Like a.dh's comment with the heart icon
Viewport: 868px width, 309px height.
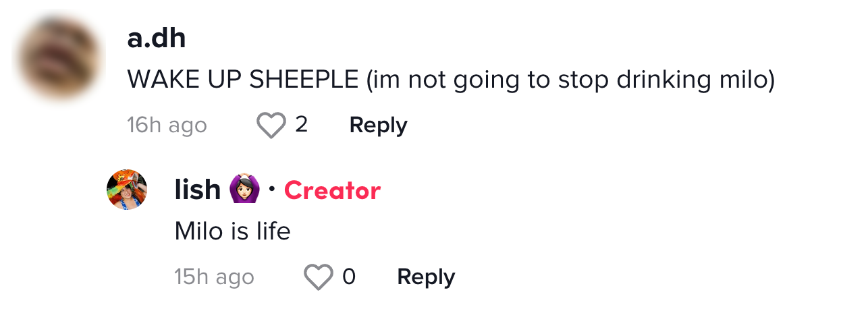coord(271,125)
